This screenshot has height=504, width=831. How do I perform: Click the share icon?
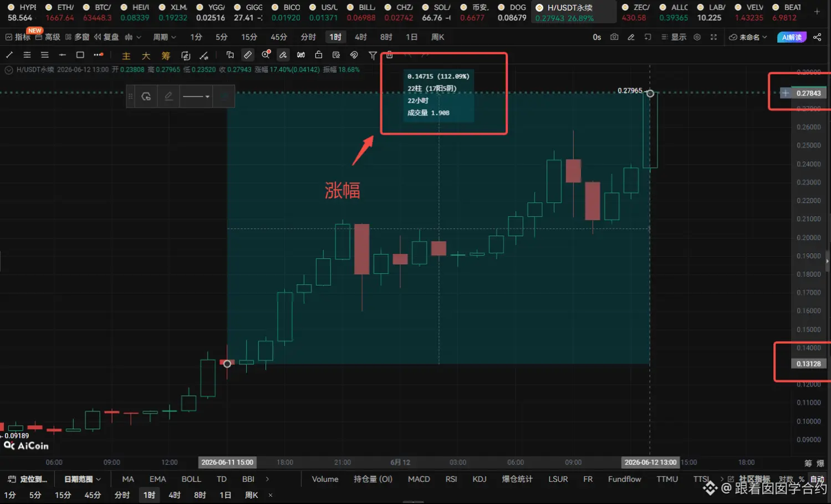pos(817,37)
